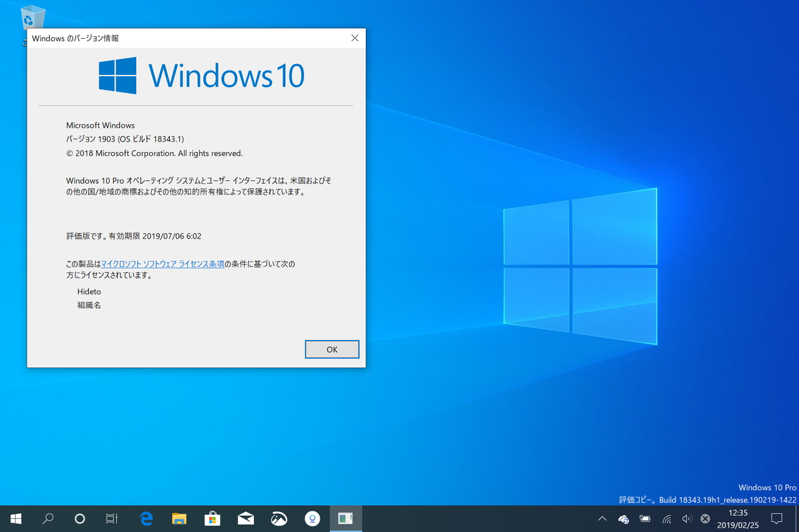Open the calendar from the clock

[x=738, y=518]
